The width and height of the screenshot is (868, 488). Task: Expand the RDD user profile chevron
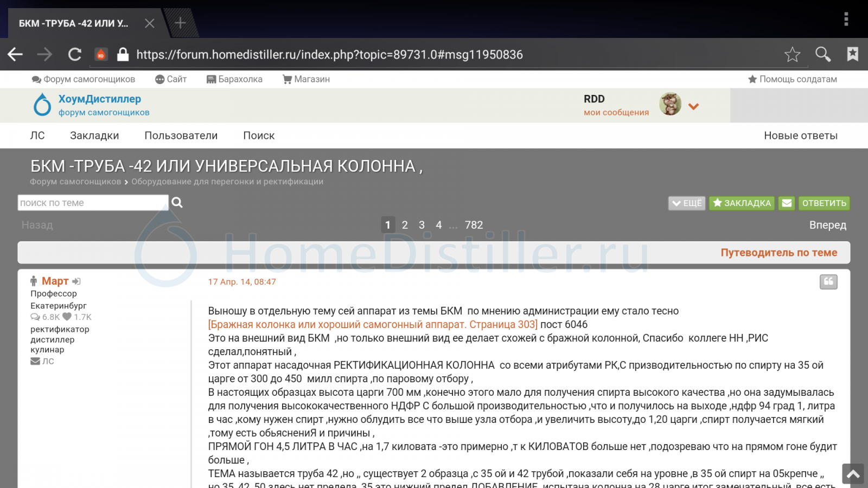coord(693,106)
